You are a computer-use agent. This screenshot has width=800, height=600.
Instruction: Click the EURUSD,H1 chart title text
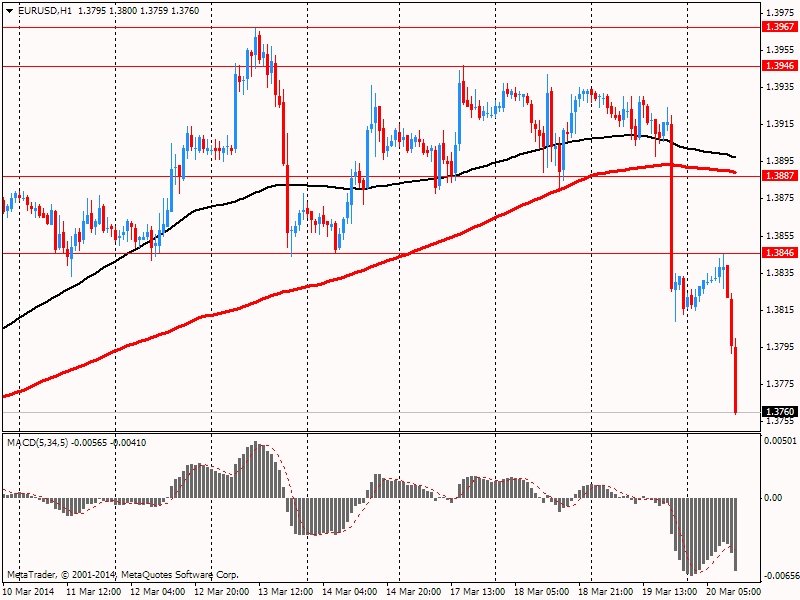tap(45, 11)
